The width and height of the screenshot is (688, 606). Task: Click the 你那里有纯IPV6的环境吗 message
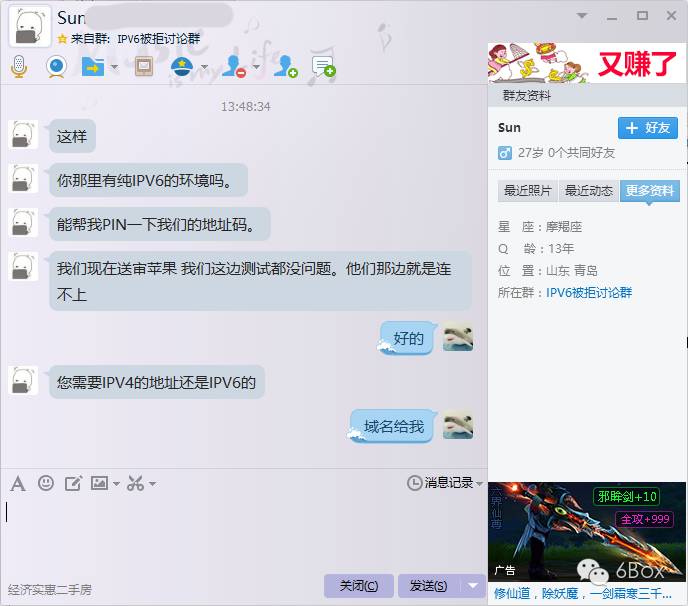pos(149,180)
